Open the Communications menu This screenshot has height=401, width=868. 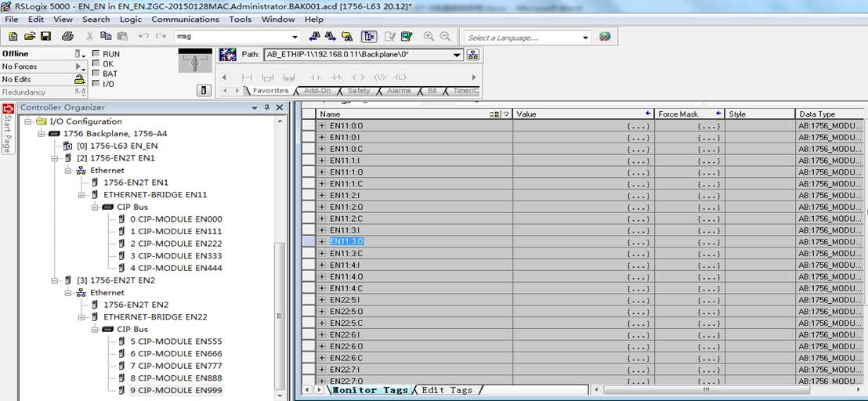(x=186, y=20)
